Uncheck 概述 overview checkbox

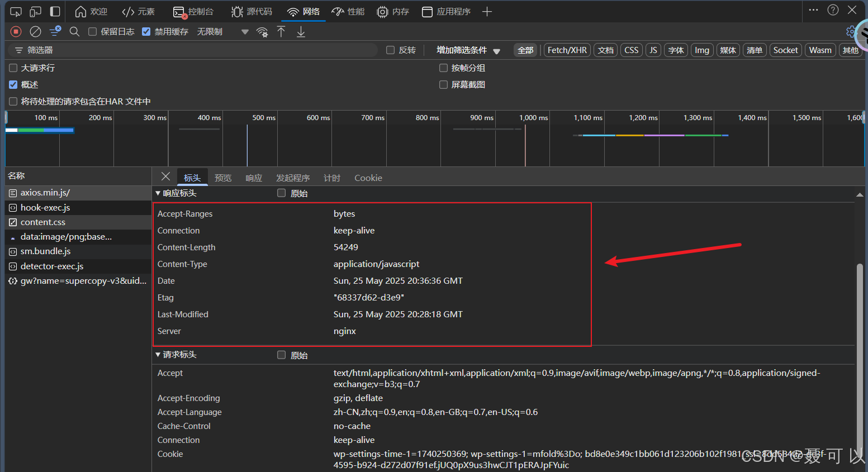[x=13, y=85]
